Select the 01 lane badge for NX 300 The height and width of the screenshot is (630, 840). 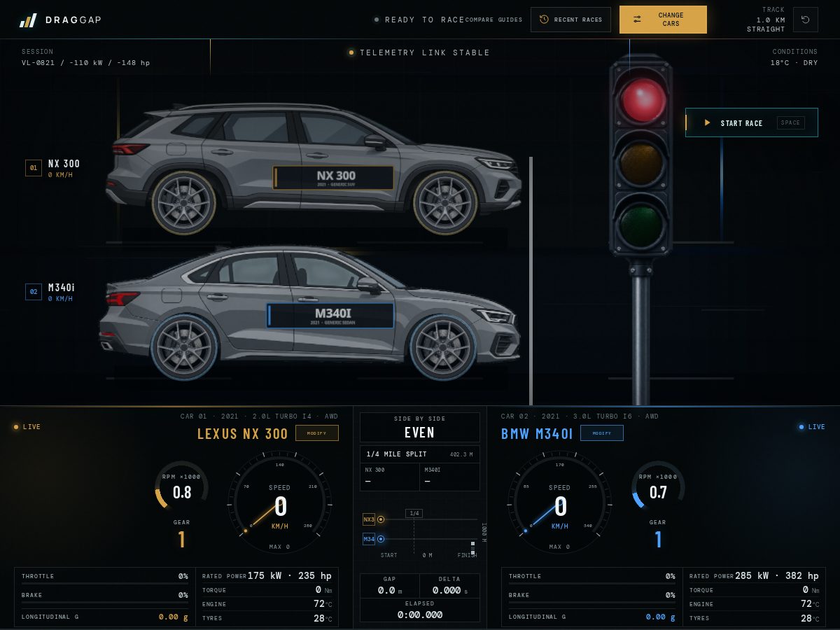pos(34,168)
